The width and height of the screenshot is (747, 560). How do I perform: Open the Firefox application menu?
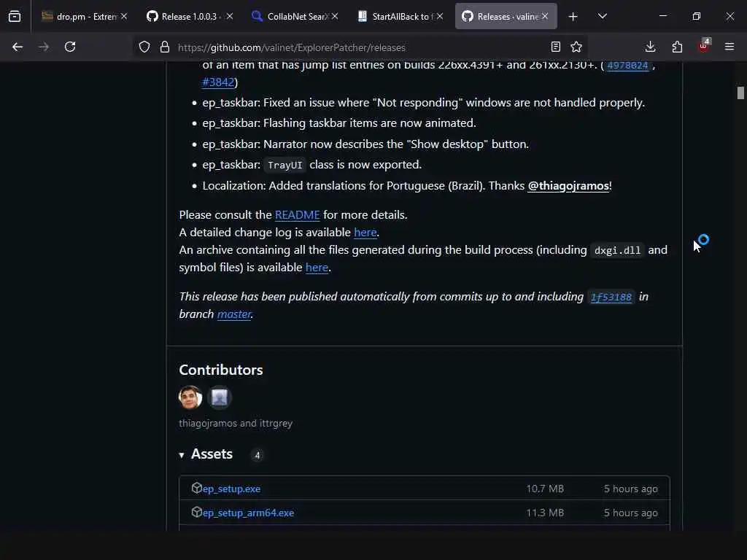coord(729,47)
